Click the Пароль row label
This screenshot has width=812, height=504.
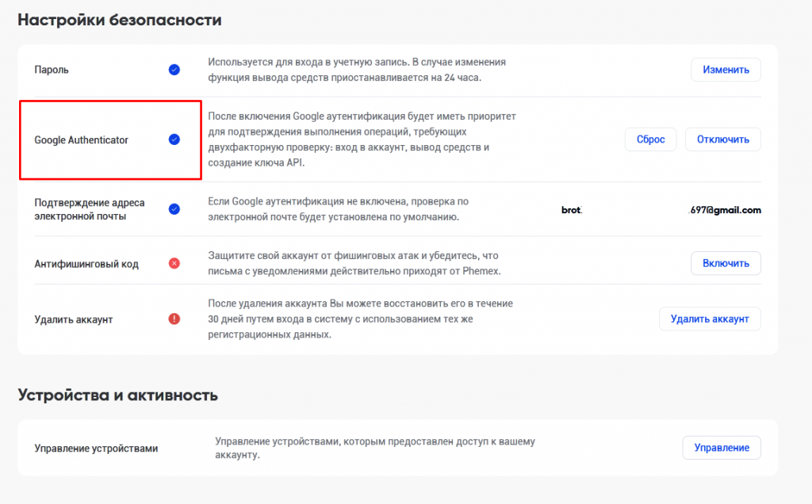click(x=52, y=70)
